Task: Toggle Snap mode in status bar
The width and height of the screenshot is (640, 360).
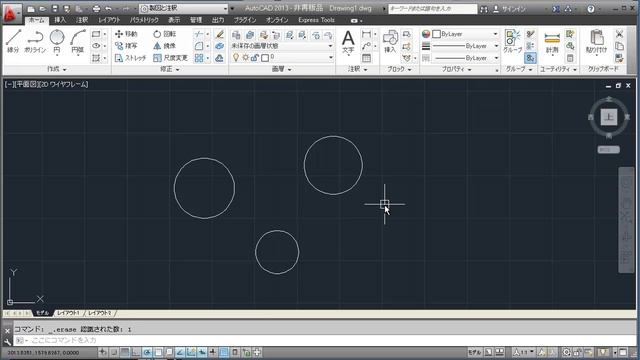Action: (114, 352)
